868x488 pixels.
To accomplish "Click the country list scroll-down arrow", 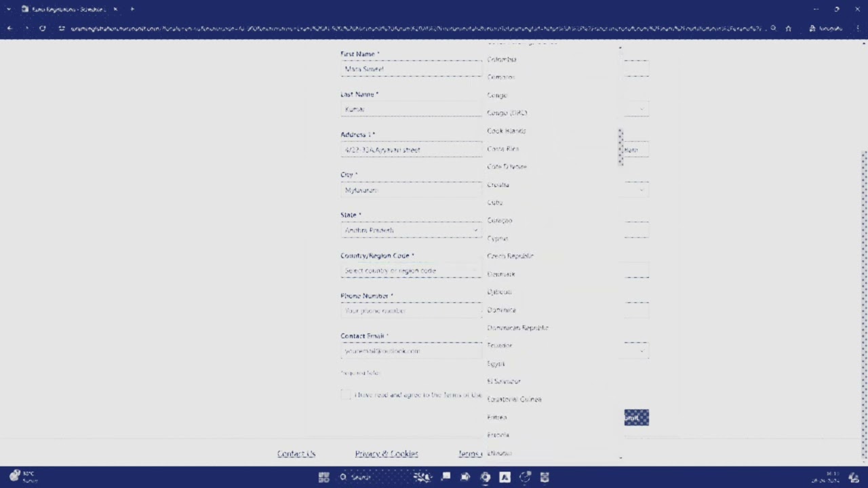I will pos(620,458).
